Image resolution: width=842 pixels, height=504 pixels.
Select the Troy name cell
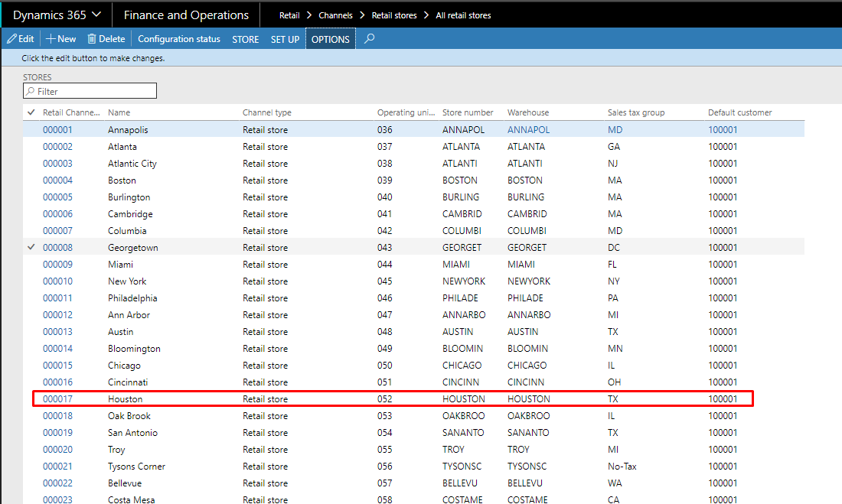(x=116, y=450)
